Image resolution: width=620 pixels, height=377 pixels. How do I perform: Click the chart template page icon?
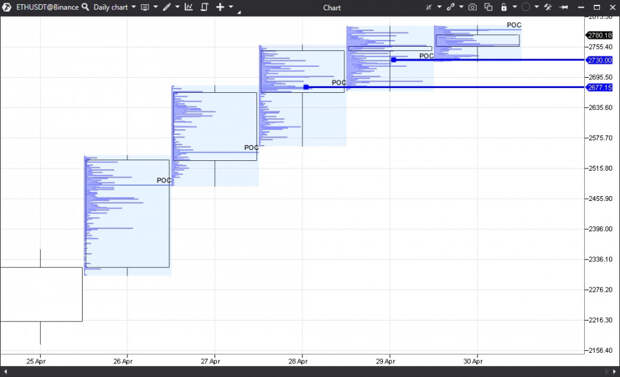204,7
